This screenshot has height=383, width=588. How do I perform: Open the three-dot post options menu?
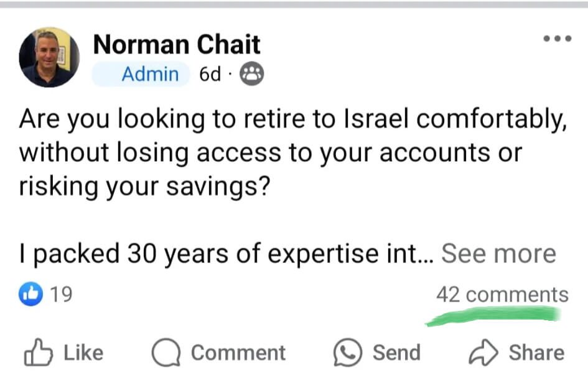click(x=557, y=39)
